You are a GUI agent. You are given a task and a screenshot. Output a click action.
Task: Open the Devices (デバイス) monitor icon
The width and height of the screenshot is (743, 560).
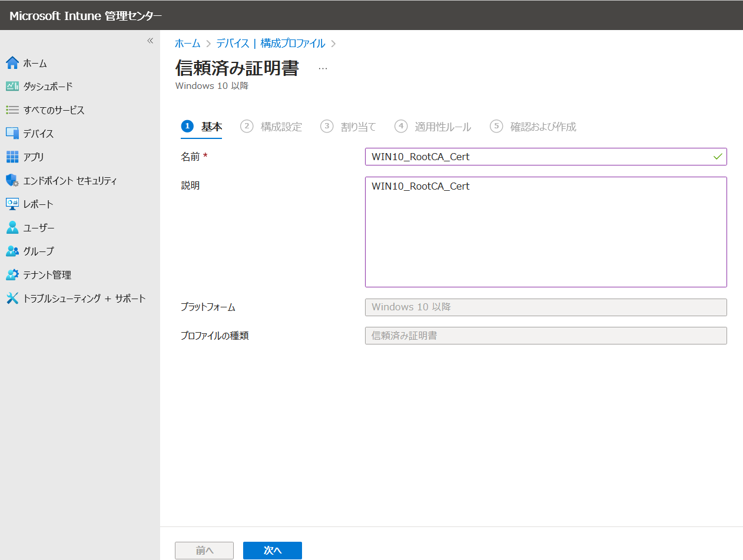(12, 134)
